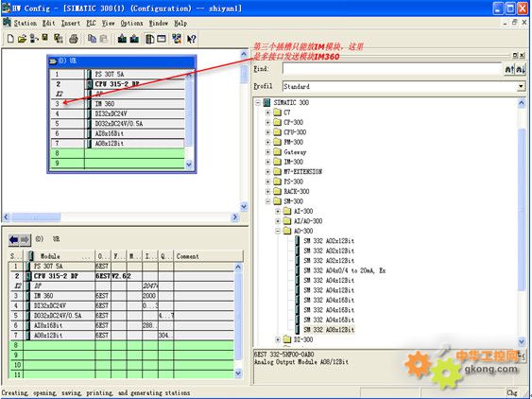532x399 pixels.
Task: Create a new station with New icon
Action: [10, 39]
